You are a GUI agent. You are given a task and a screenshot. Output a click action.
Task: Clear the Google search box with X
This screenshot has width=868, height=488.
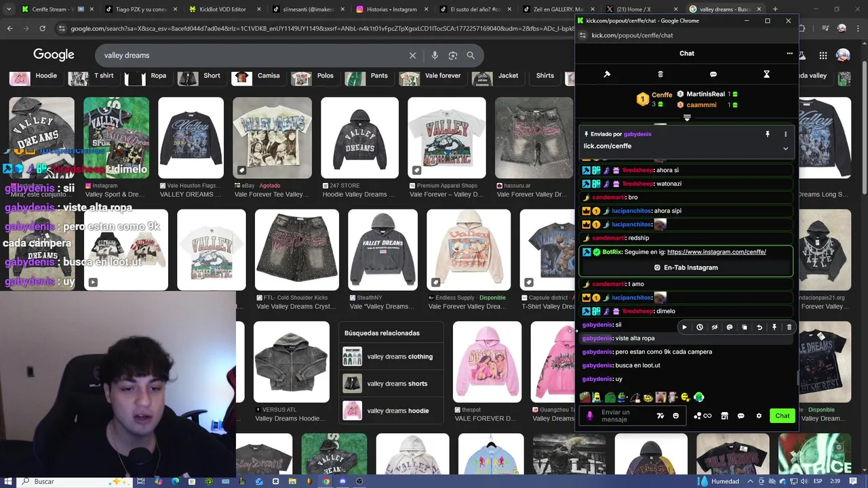[412, 56]
